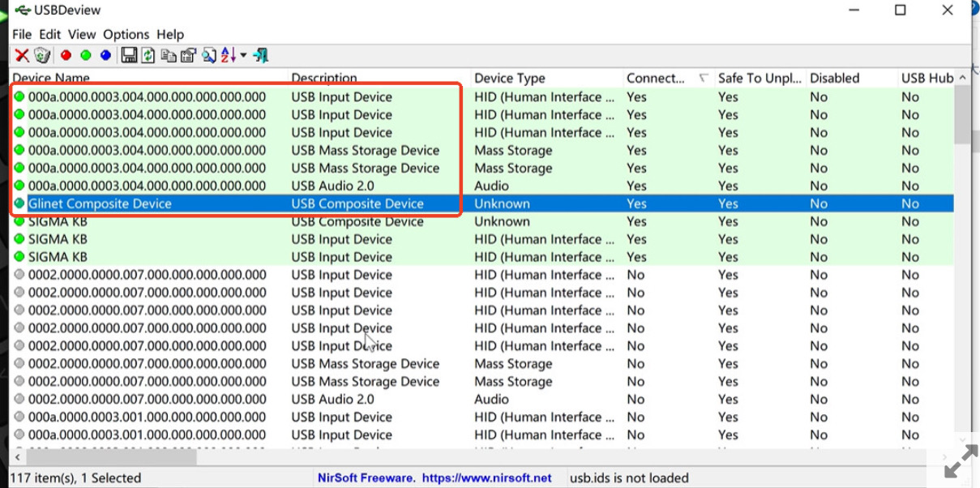Click the green dot Enable Devices icon

86,55
